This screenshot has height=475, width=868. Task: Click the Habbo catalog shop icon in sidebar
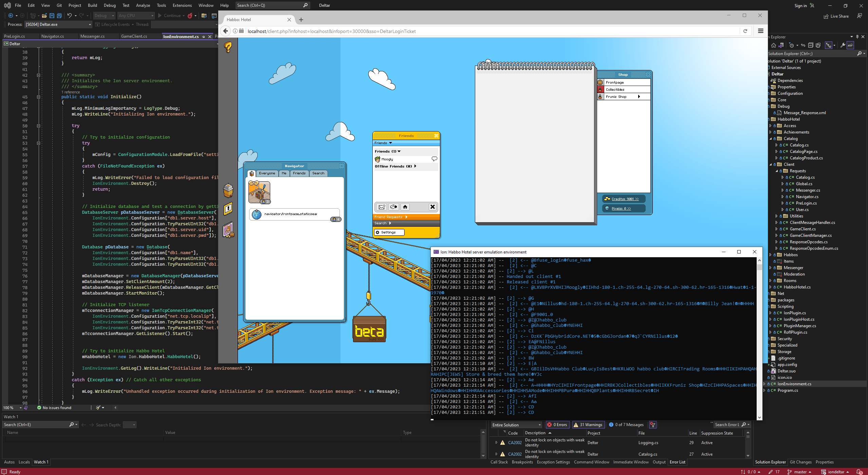[x=228, y=230]
